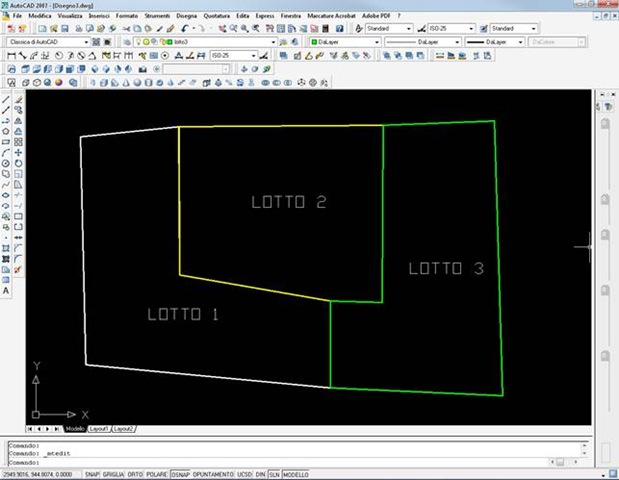Select the Offset modify tool

[x=18, y=131]
